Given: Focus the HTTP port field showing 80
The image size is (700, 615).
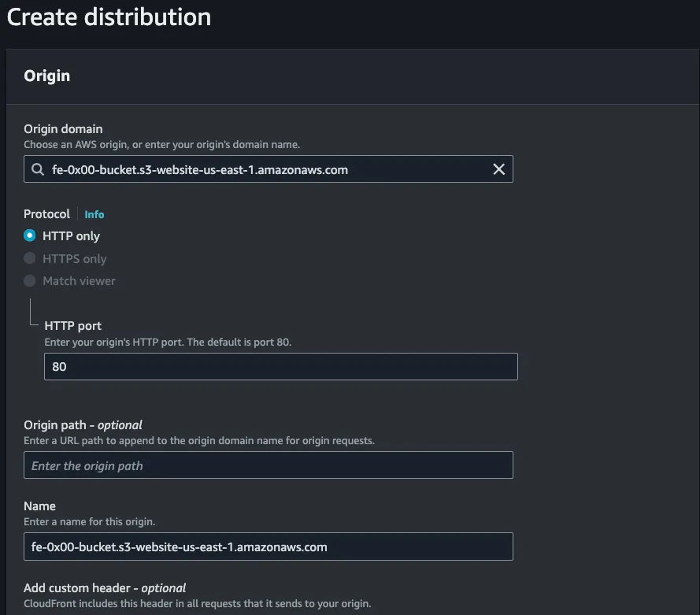Looking at the screenshot, I should click(x=280, y=367).
